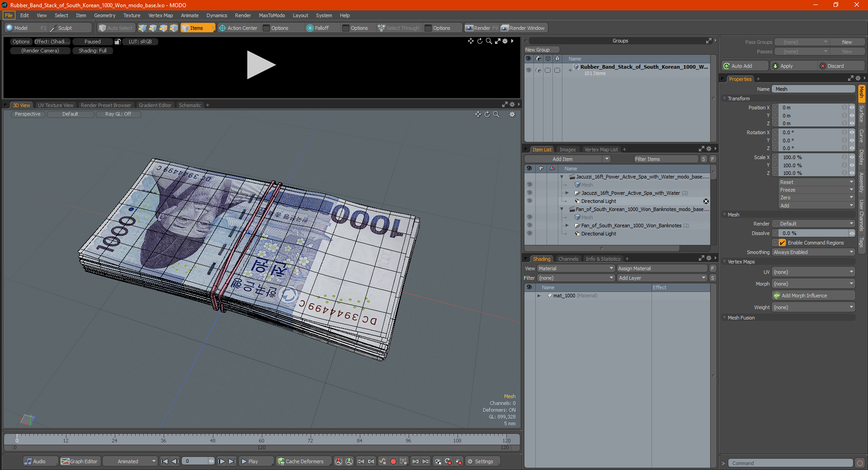Switch to Images tab
The image size is (868, 470).
[567, 150]
